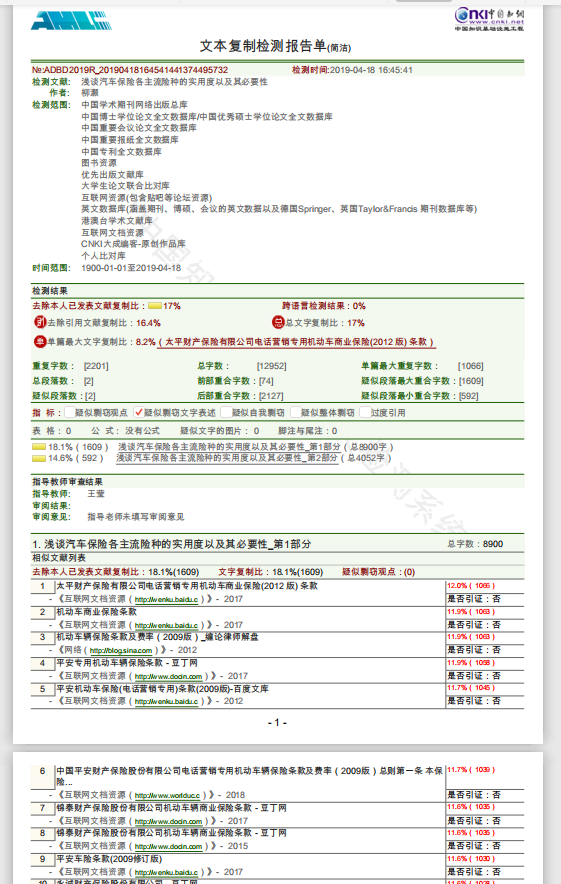Click the AMLC logo at top left
The image size is (561, 884).
coord(71,20)
